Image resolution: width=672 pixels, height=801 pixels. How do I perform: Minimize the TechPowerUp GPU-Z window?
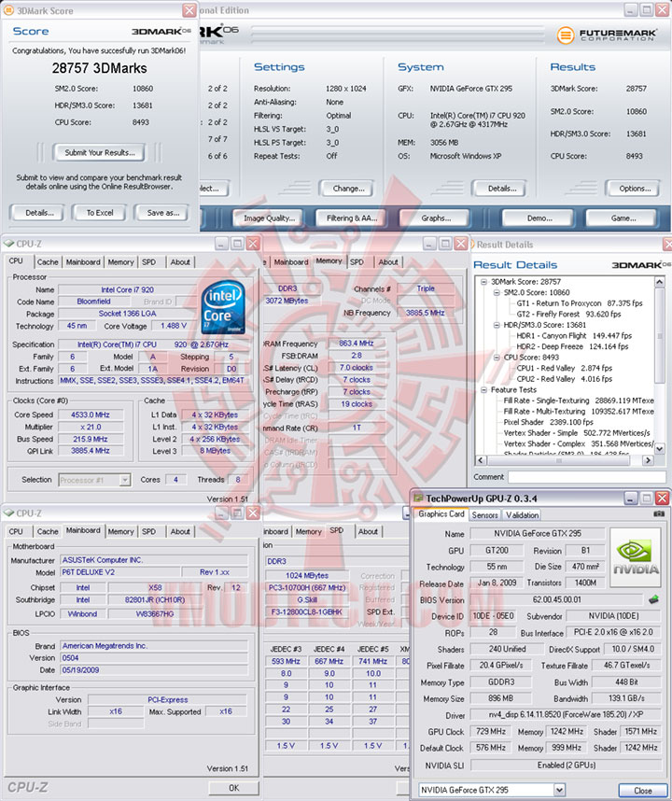[631, 499]
